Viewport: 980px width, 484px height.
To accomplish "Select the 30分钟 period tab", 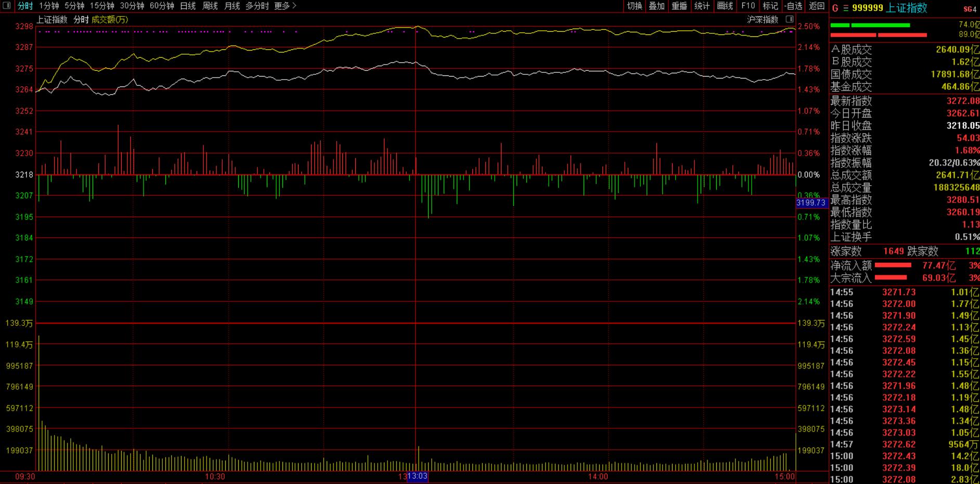I will coord(132,6).
